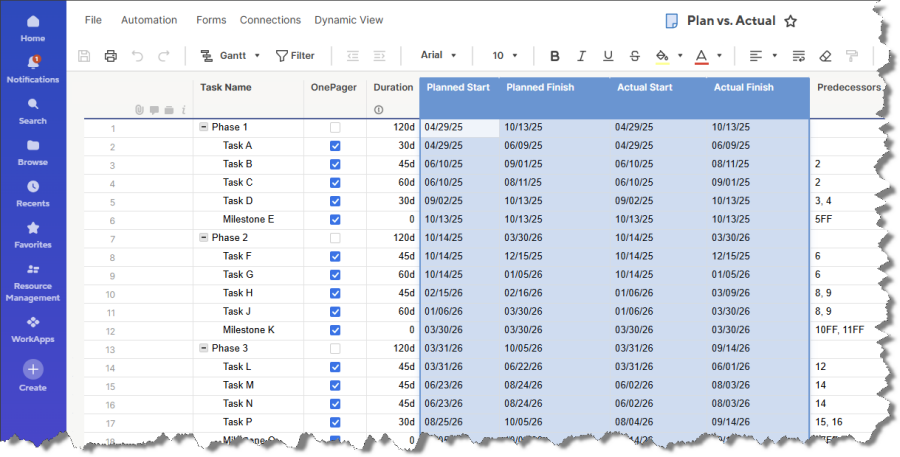Screen dimensions: 900x457
Task: Click the red text color A
Action: pos(701,56)
